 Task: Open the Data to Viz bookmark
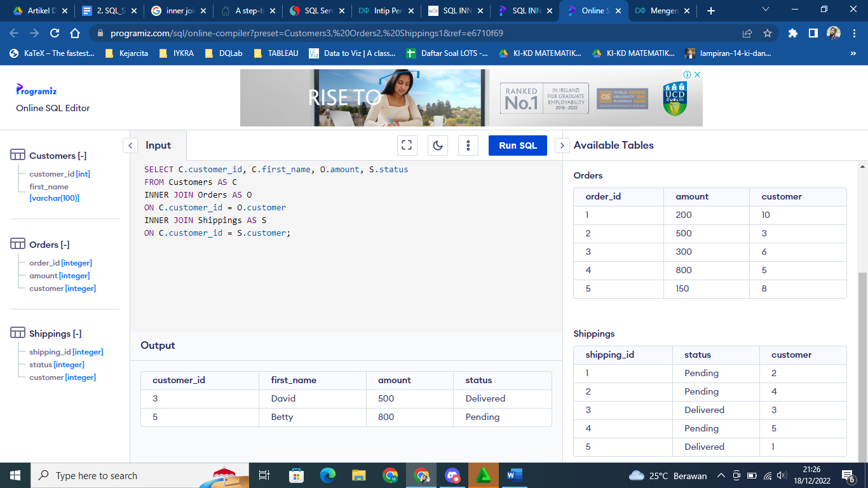(353, 53)
